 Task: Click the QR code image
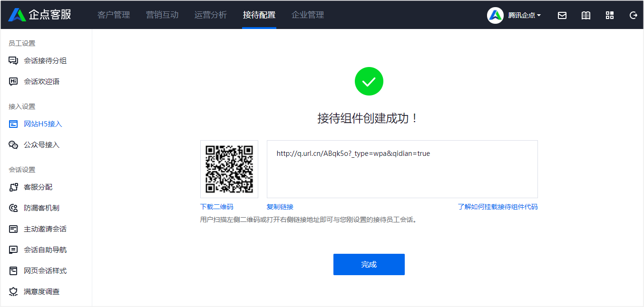pyautogui.click(x=229, y=169)
